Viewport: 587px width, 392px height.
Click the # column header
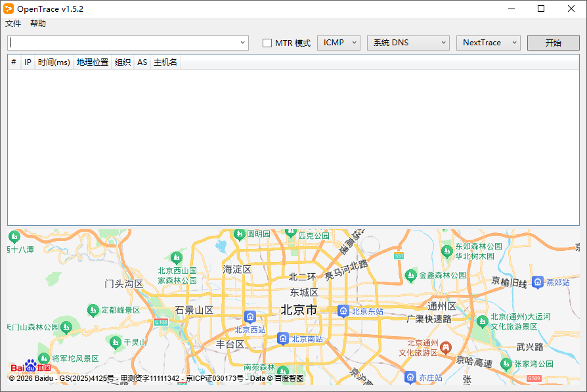(14, 62)
